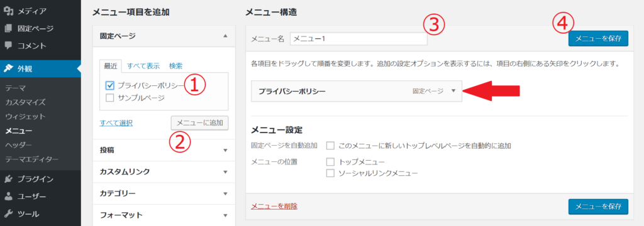The height and width of the screenshot is (226, 644).
Task: Click the Comments (コメント) bubble icon
Action: [x=9, y=45]
